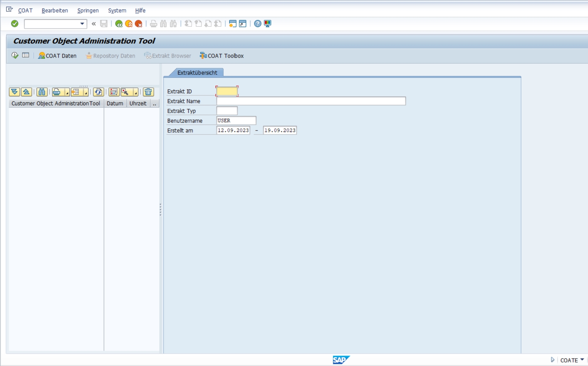Open the layout grid dropdown arrow

(86, 92)
